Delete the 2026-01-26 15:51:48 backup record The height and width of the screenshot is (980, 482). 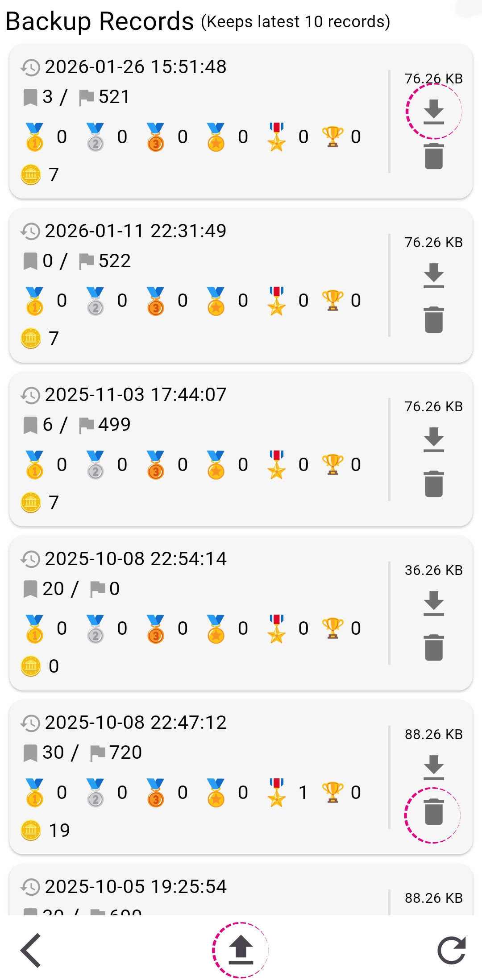pyautogui.click(x=433, y=156)
